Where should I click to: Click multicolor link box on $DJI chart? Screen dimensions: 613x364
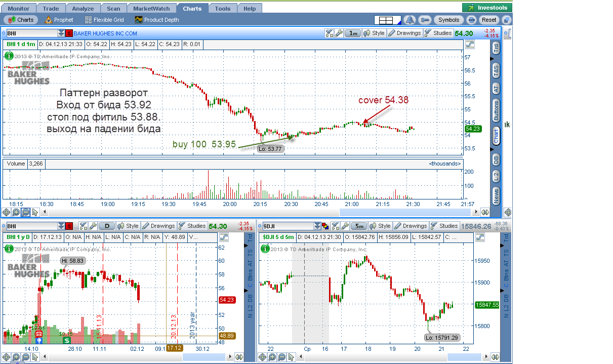pyautogui.click(x=325, y=226)
